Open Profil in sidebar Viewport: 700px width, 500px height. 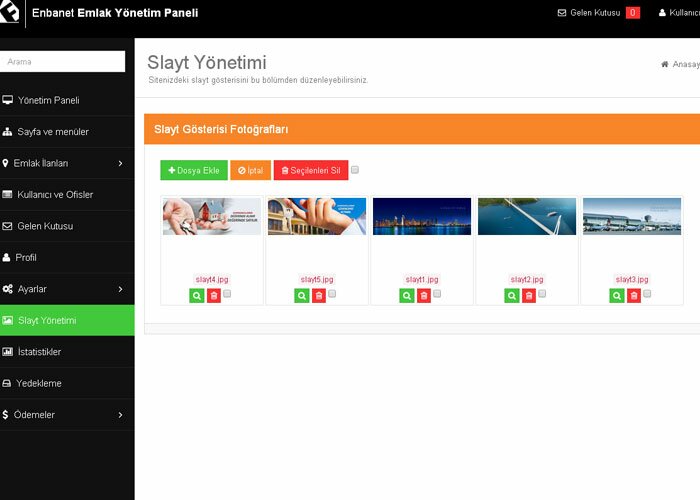(67, 258)
